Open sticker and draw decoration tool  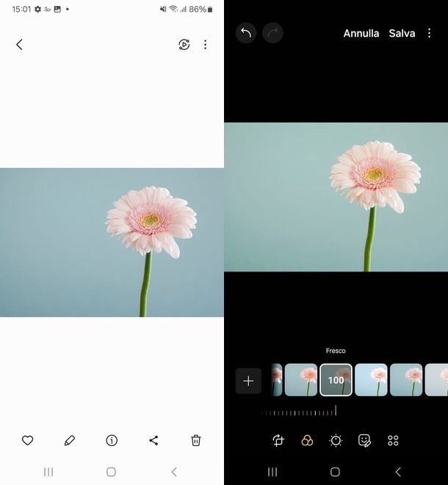pos(364,440)
